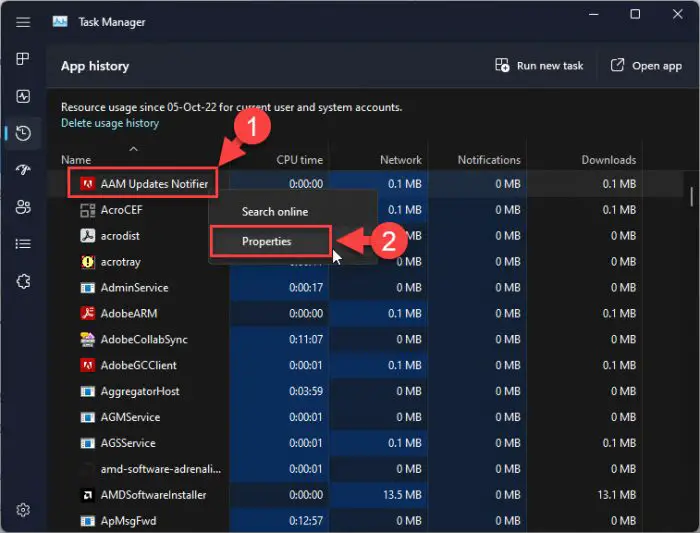Screen dimensions: 700x533
Task: Click the AcroCEF app icon
Action: click(x=88, y=210)
